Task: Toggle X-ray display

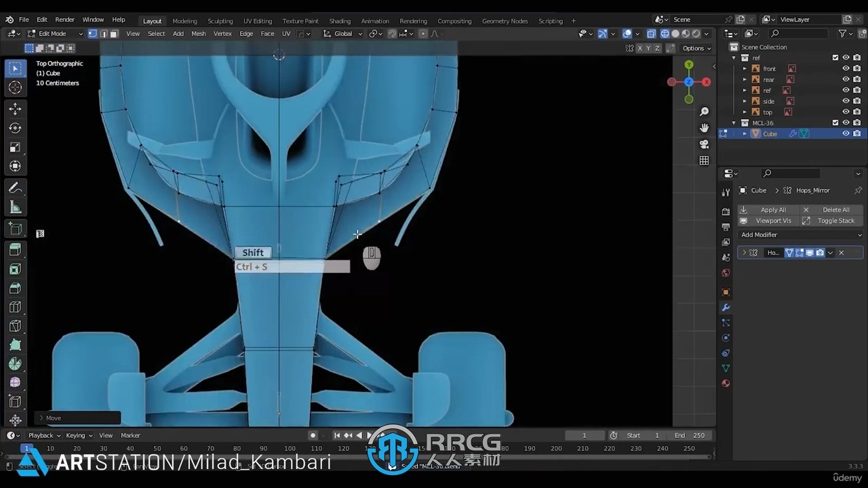Action: [x=651, y=33]
